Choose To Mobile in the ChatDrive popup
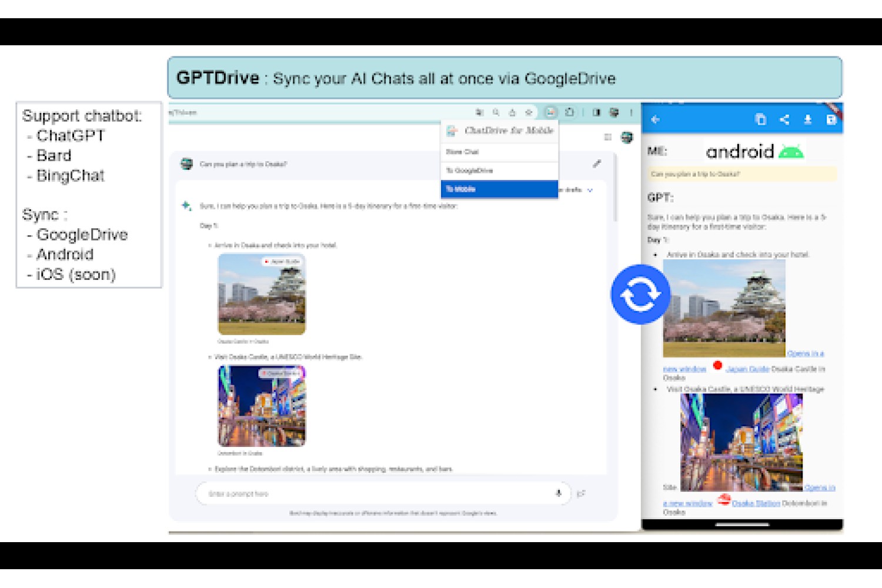 (x=499, y=189)
